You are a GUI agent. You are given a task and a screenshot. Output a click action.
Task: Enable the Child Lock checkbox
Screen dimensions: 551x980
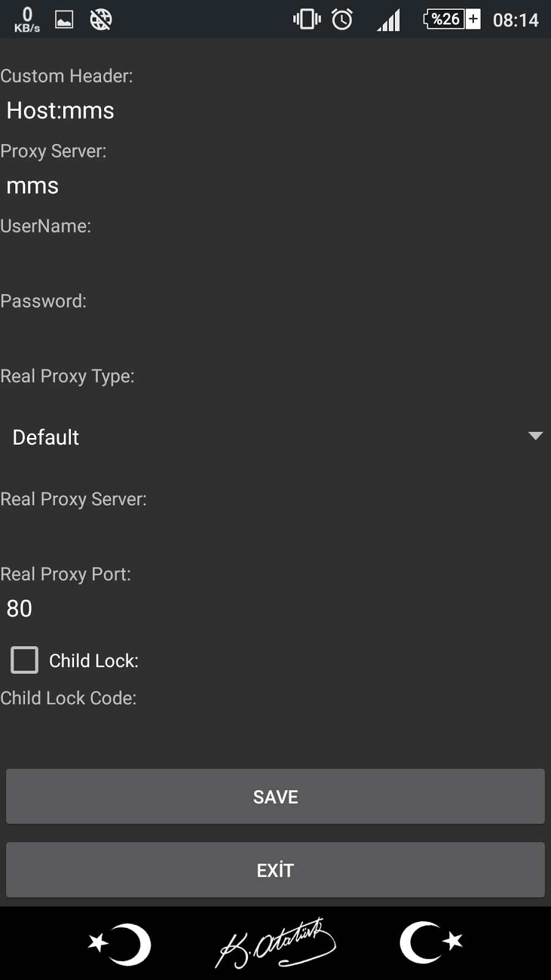(x=24, y=660)
